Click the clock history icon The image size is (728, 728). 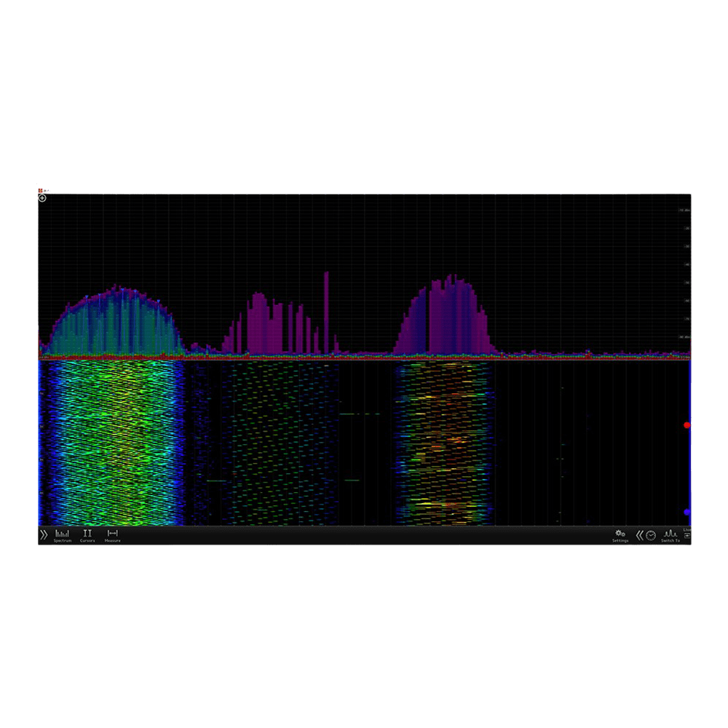click(651, 535)
